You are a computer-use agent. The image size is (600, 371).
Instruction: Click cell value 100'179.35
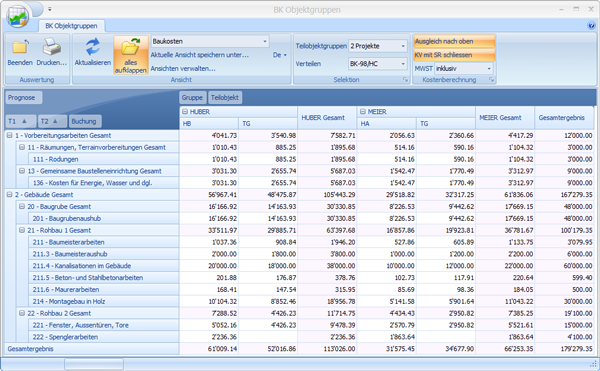pos(564,230)
